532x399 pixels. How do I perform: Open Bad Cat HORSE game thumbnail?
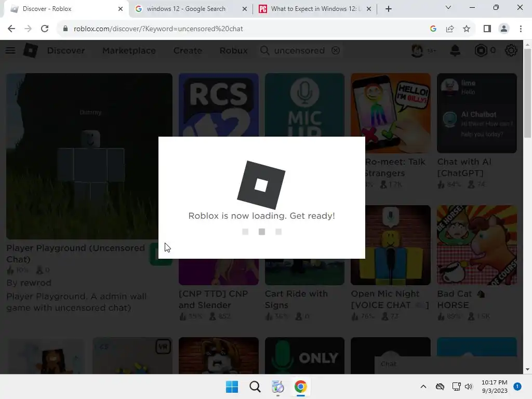point(477,245)
